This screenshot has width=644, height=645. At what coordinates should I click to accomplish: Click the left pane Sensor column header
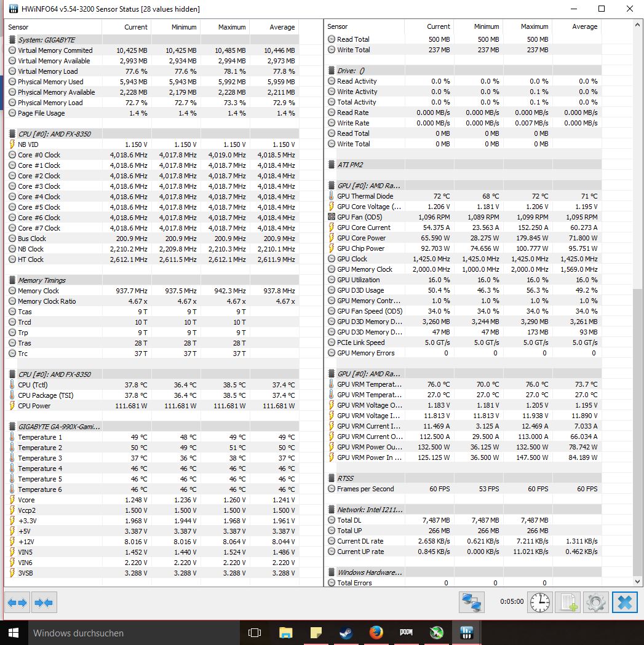(x=53, y=27)
